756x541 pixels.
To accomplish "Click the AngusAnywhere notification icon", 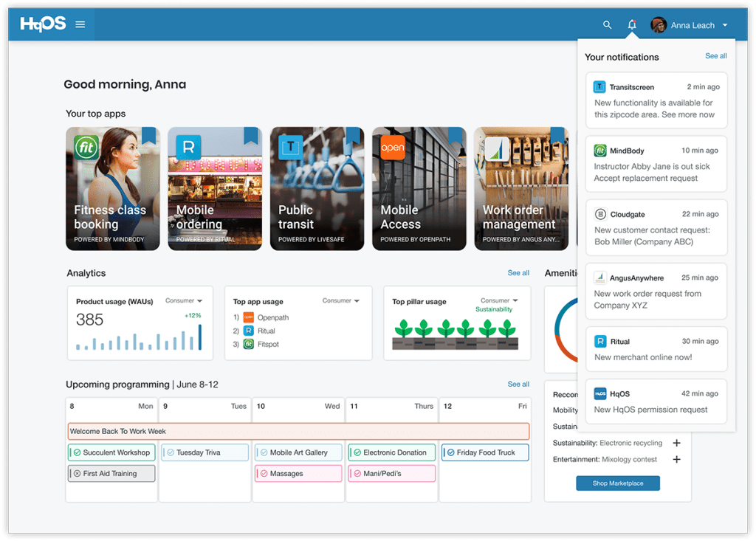I will [x=599, y=278].
